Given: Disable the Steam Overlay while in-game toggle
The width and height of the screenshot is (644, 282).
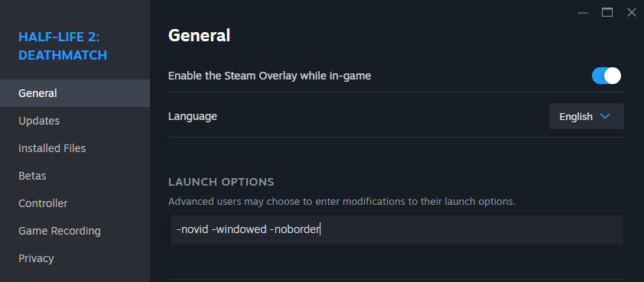Looking at the screenshot, I should pyautogui.click(x=607, y=76).
